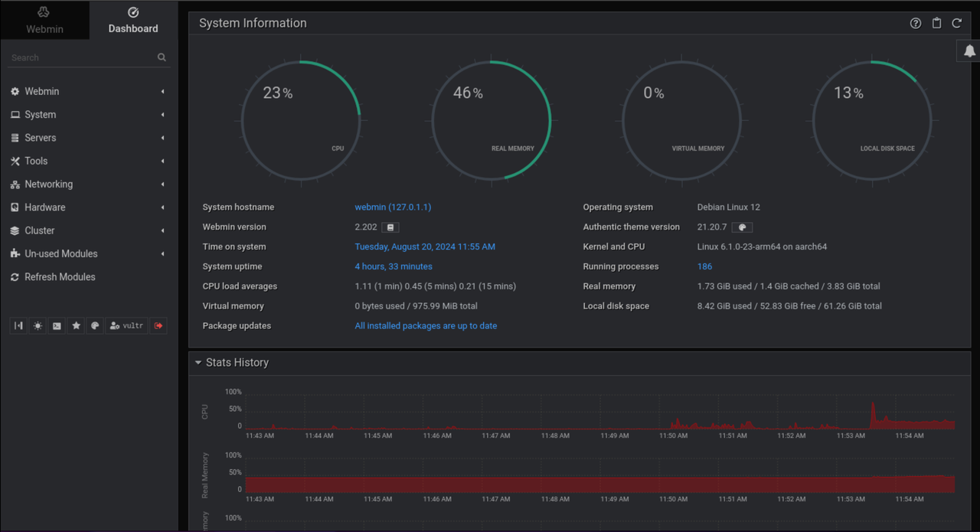Expand the Networking menu category
This screenshot has height=532, width=980.
click(48, 184)
